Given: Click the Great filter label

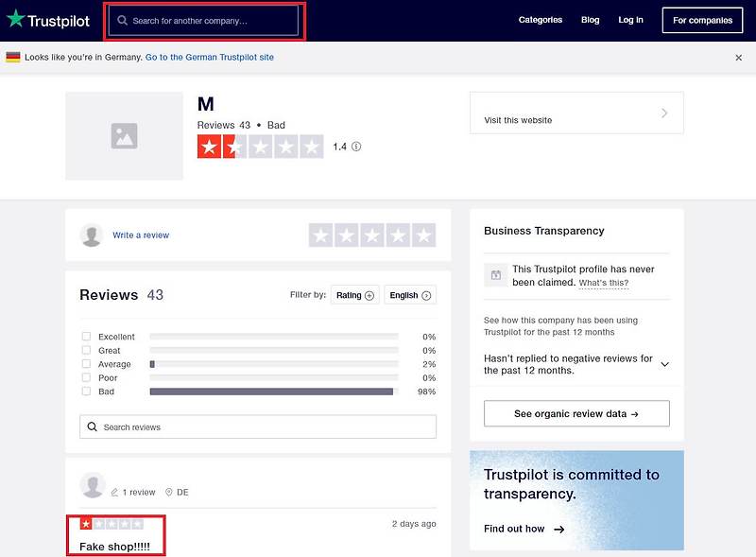Looking at the screenshot, I should [109, 351].
